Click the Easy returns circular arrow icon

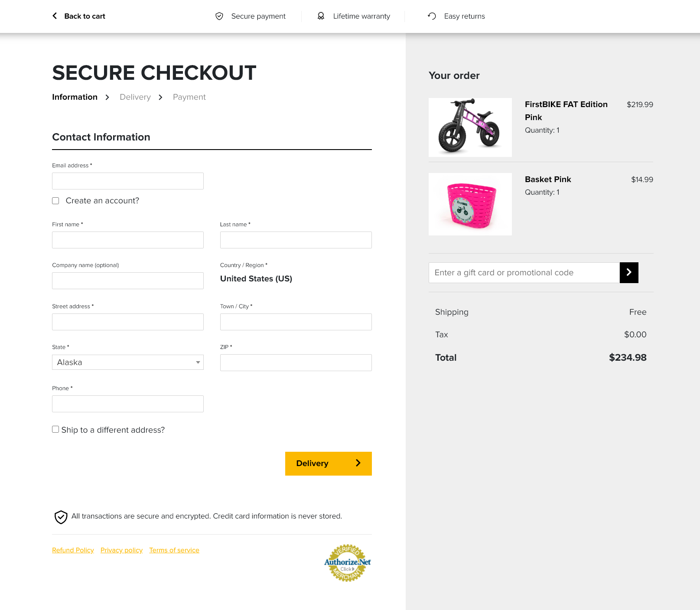click(432, 16)
